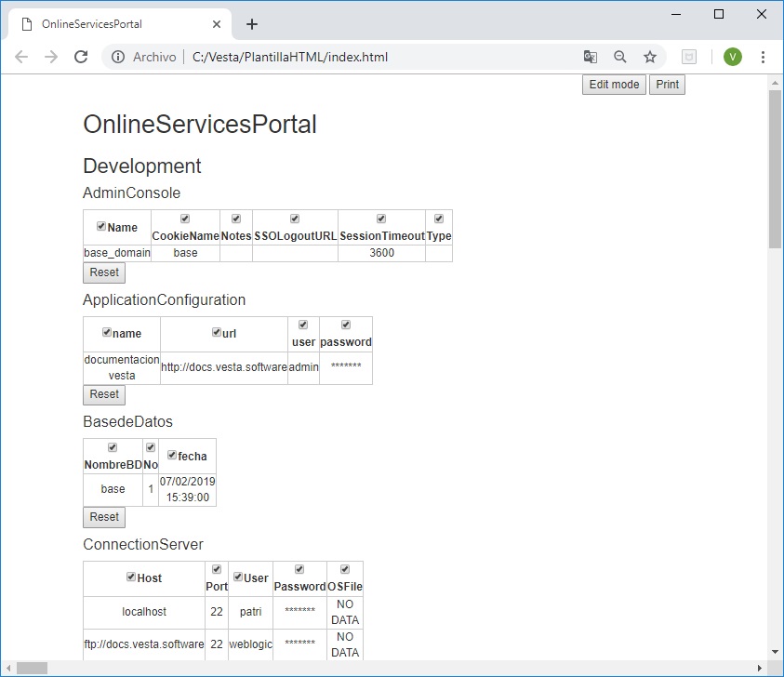This screenshot has width=784, height=677.
Task: Click the site information icon
Action: click(118, 57)
